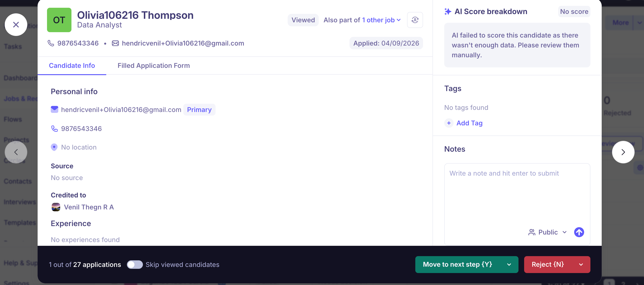Toggle Skip viewed candidates switch

tap(135, 264)
